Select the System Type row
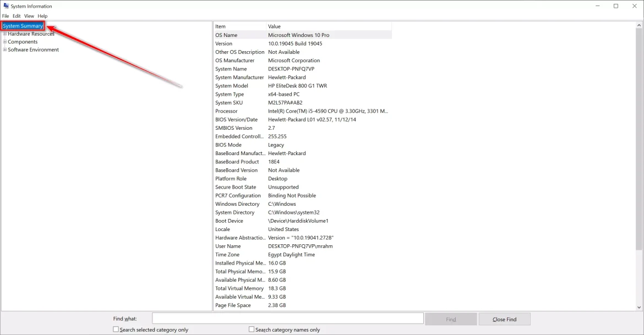The width and height of the screenshot is (644, 335). (303, 94)
